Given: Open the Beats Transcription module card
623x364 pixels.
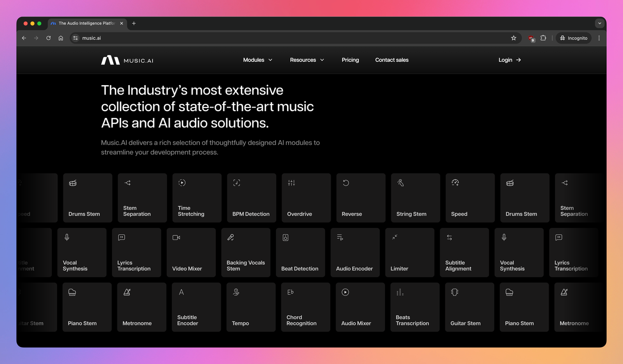Looking at the screenshot, I should pyautogui.click(x=415, y=307).
